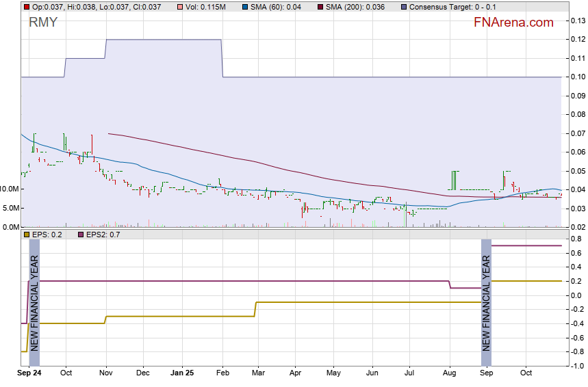This screenshot has height=387, width=588.
Task: Click the yellow EPS legend swatch
Action: click(x=27, y=235)
